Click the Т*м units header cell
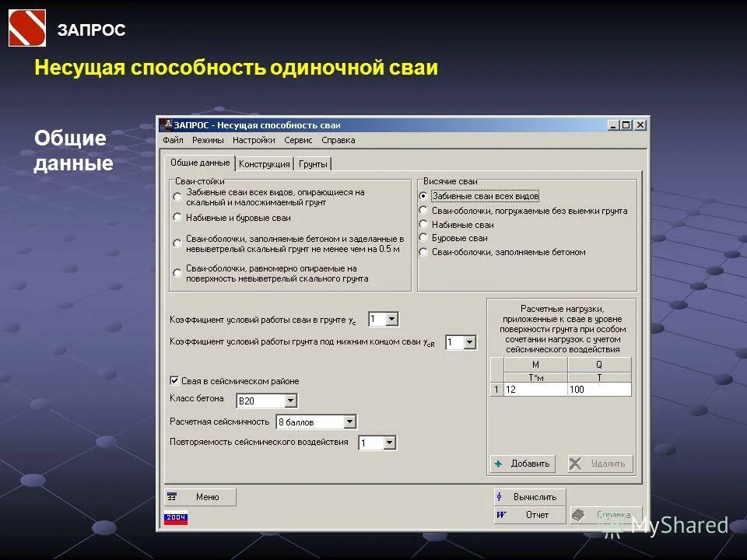 [535, 377]
